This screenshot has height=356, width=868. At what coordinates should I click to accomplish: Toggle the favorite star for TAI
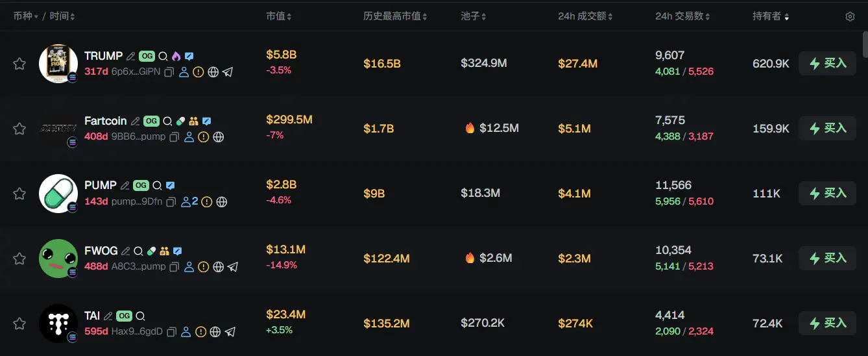point(19,324)
